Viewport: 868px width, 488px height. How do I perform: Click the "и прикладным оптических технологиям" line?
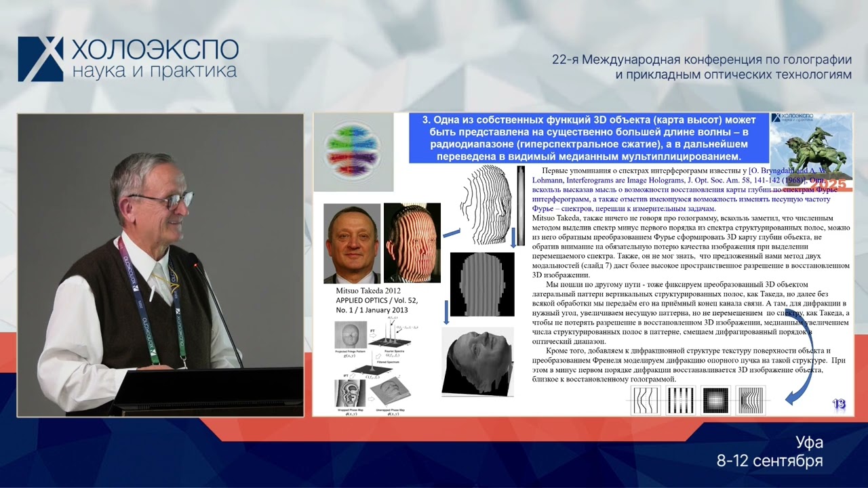click(733, 75)
